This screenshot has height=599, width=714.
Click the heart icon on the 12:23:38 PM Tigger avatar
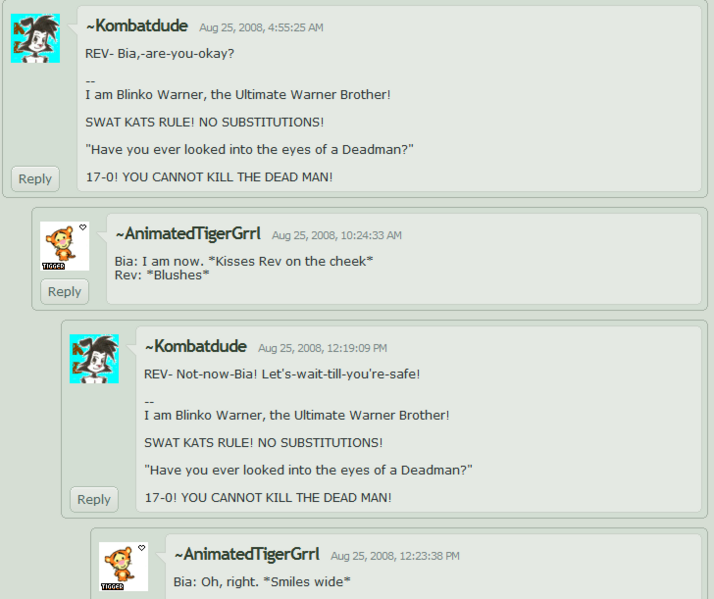(x=142, y=548)
